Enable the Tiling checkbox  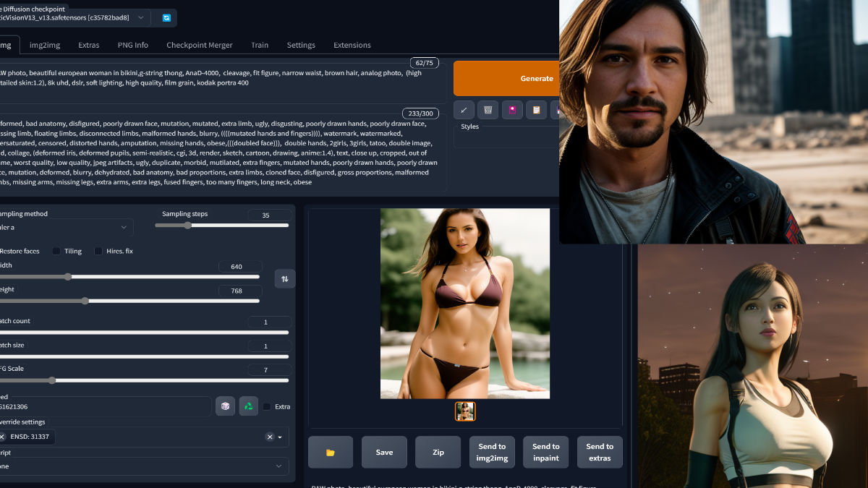[x=56, y=251]
